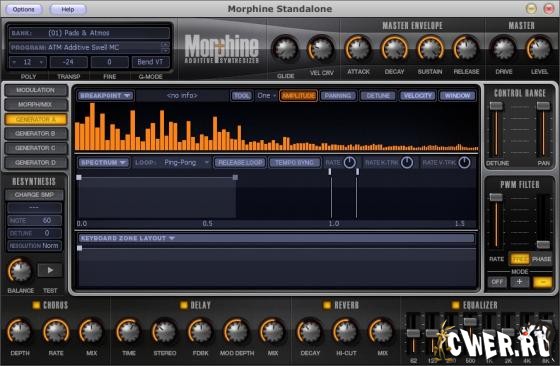Viewport: 560px width, 366px height.
Task: Click the Transp value field -24
Action: point(69,62)
